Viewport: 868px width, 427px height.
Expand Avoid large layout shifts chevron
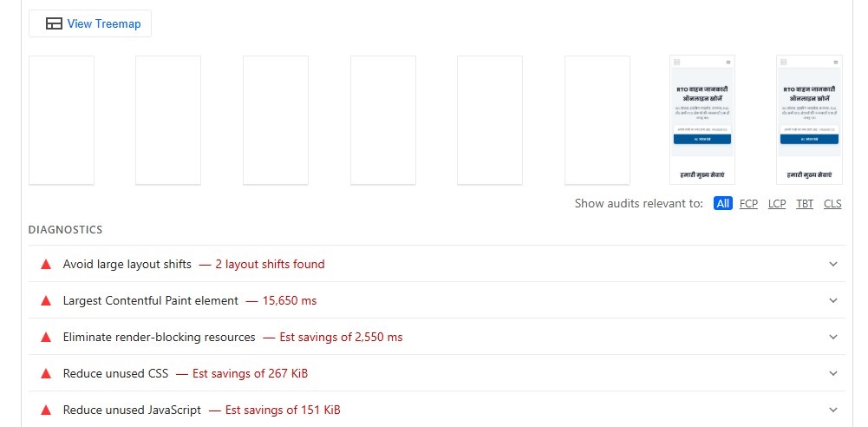pyautogui.click(x=833, y=264)
